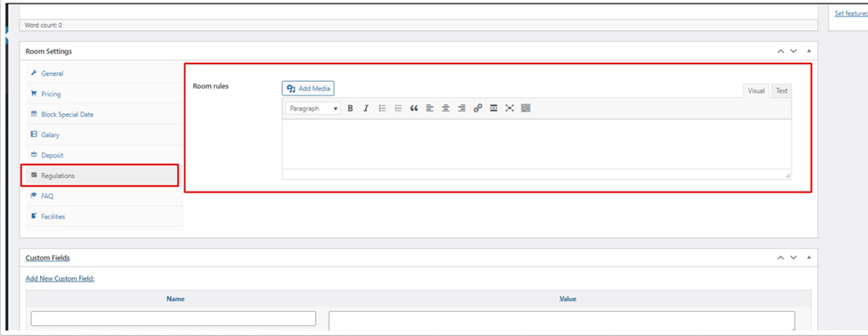Open the Pricing settings tab
The width and height of the screenshot is (868, 336).
[51, 94]
